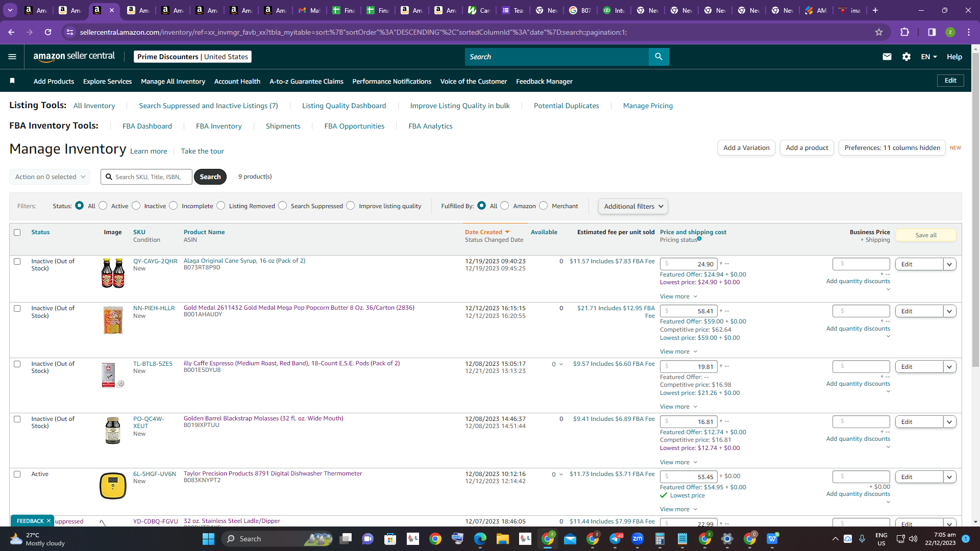The width and height of the screenshot is (980, 551).
Task: Check the Alaga Original Cane Syrup row checkbox
Action: [17, 261]
